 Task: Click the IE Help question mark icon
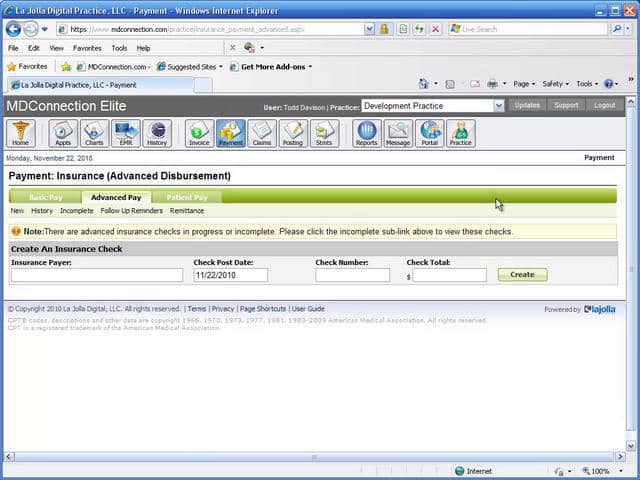[608, 84]
